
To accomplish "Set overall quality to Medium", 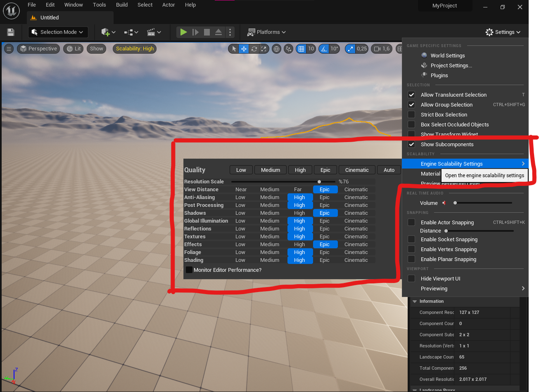I will [271, 170].
